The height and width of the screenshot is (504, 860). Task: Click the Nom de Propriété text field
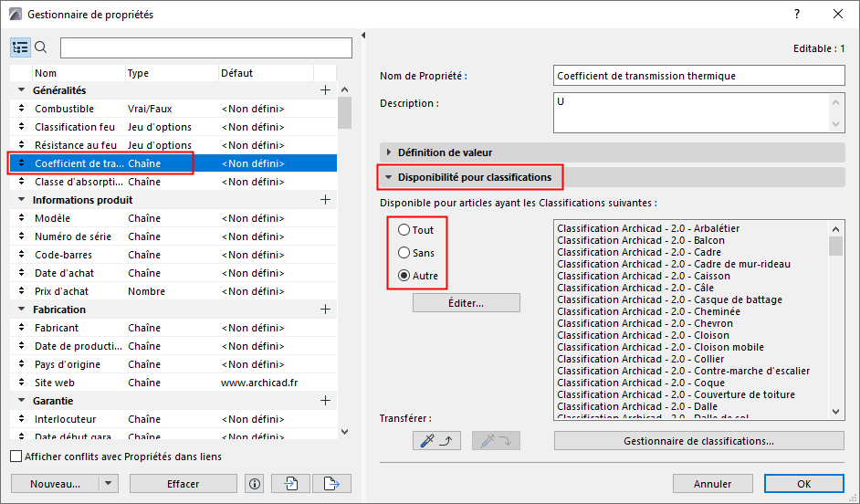coord(698,76)
